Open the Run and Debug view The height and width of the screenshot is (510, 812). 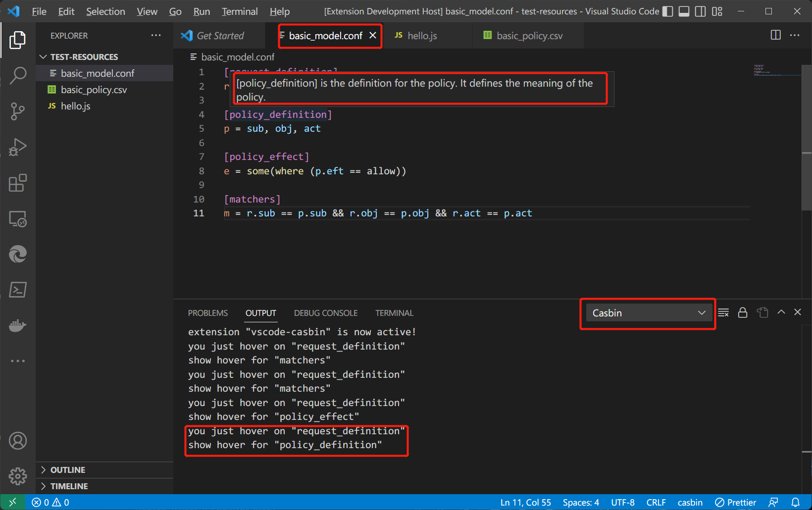pyautogui.click(x=18, y=147)
